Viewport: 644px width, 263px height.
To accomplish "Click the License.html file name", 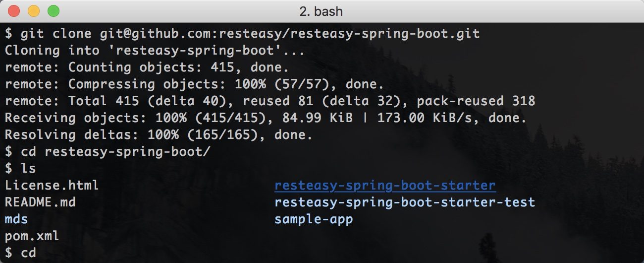I will click(52, 186).
